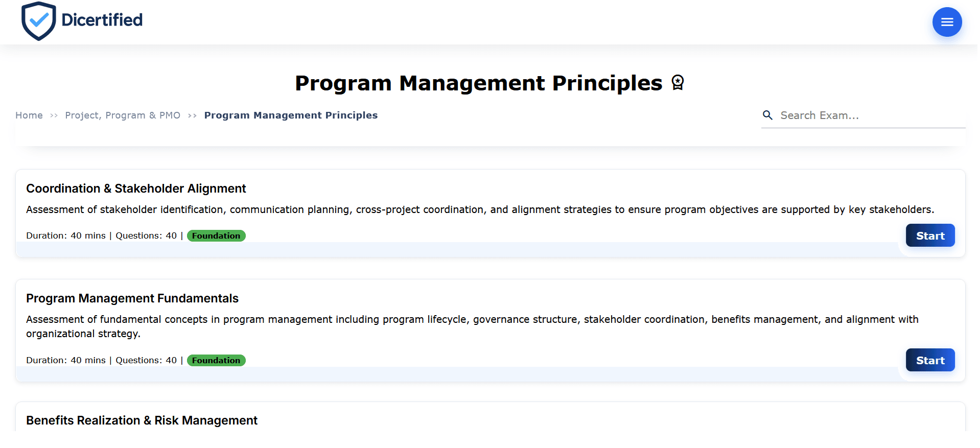This screenshot has height=448, width=980.
Task: Select the Coordination & Stakeholder Alignment title
Action: pos(136,188)
